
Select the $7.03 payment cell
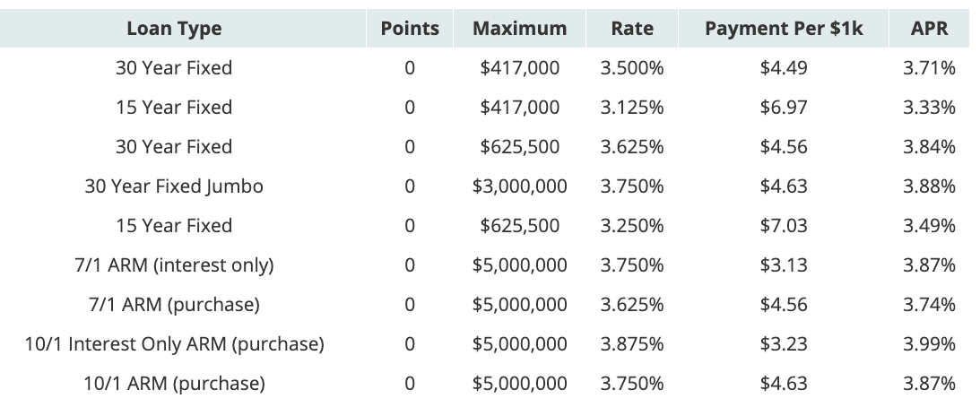tap(784, 226)
